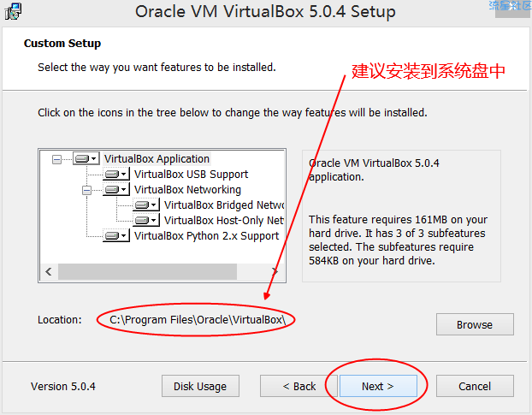Select VirtualBox USB Support tree label

191,174
